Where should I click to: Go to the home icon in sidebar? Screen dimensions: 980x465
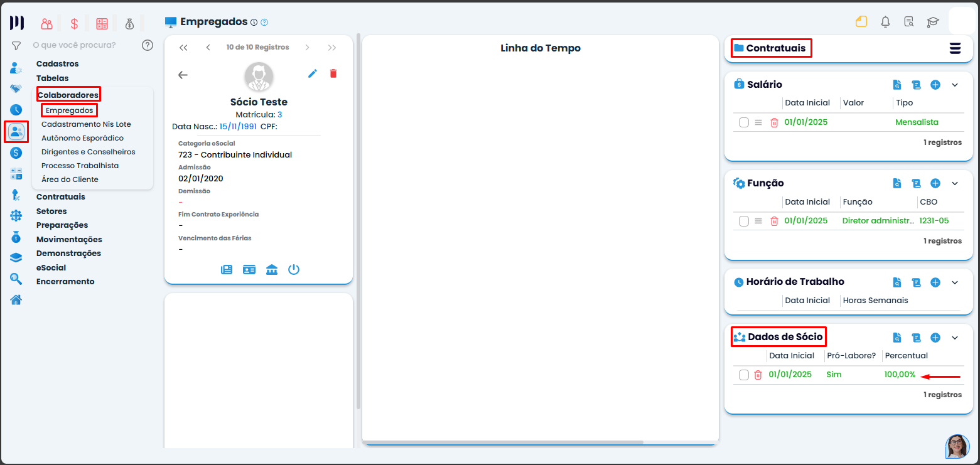click(16, 300)
